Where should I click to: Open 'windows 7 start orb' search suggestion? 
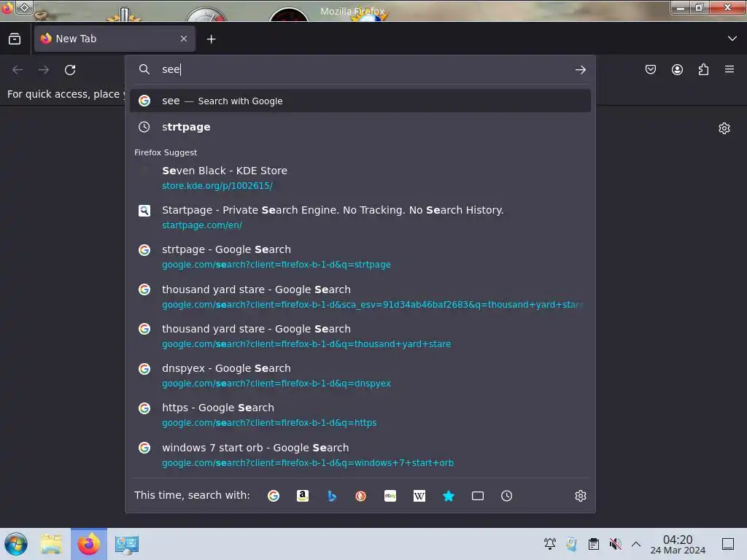click(x=360, y=455)
